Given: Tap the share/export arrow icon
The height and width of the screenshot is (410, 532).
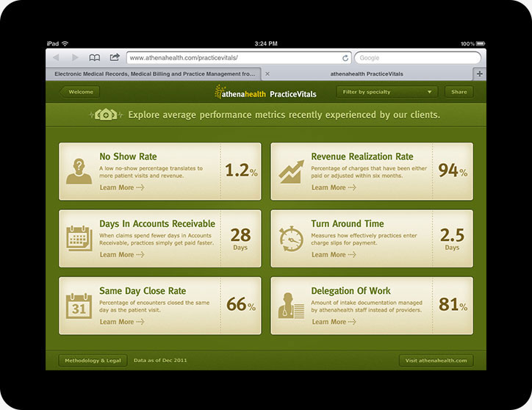Looking at the screenshot, I should coord(115,57).
